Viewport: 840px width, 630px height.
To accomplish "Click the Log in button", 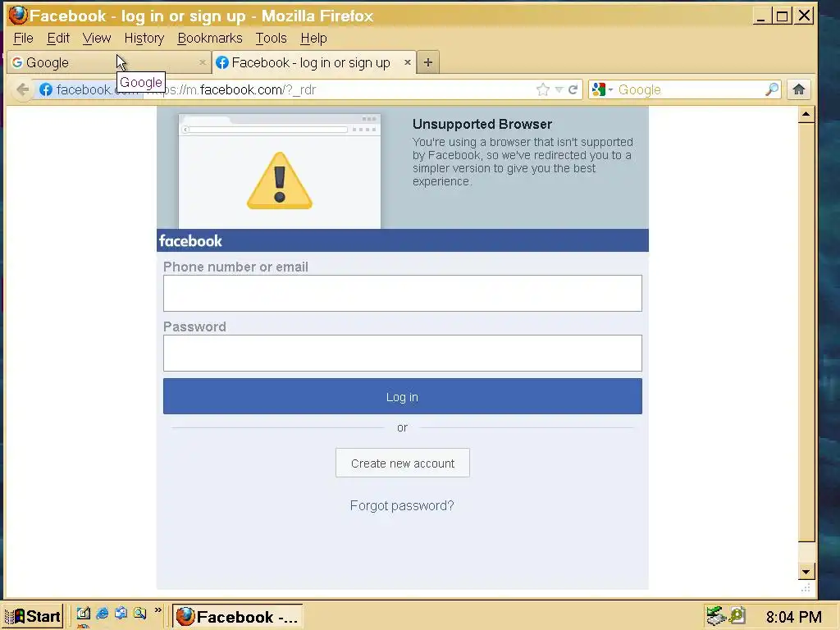I will tap(402, 396).
